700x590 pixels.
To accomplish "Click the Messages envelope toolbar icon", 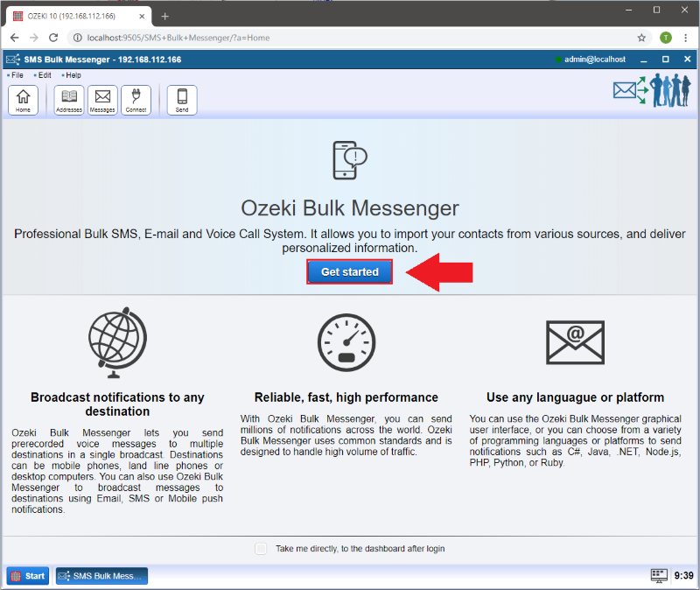I will [x=102, y=100].
